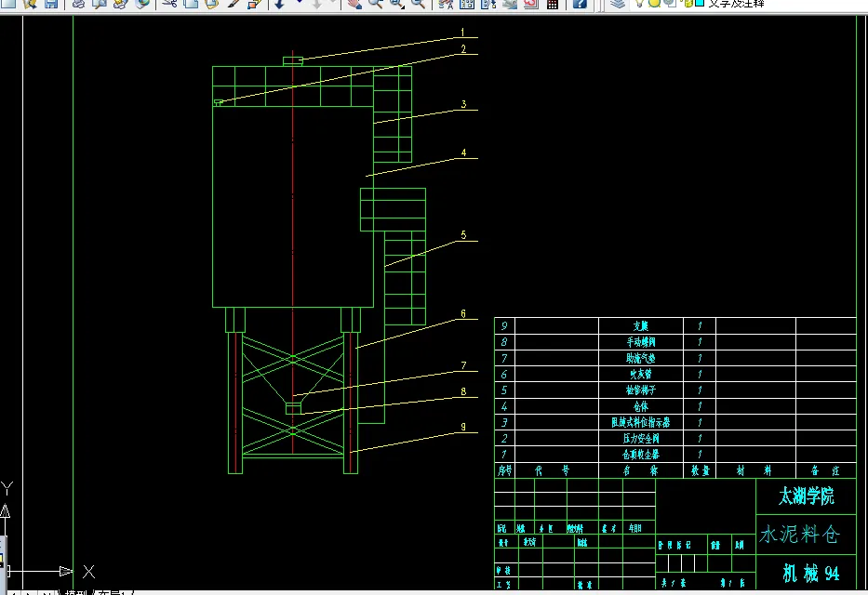This screenshot has height=595, width=868.
Task: Create a new drawing with QNew icon
Action: pyautogui.click(x=8, y=4)
